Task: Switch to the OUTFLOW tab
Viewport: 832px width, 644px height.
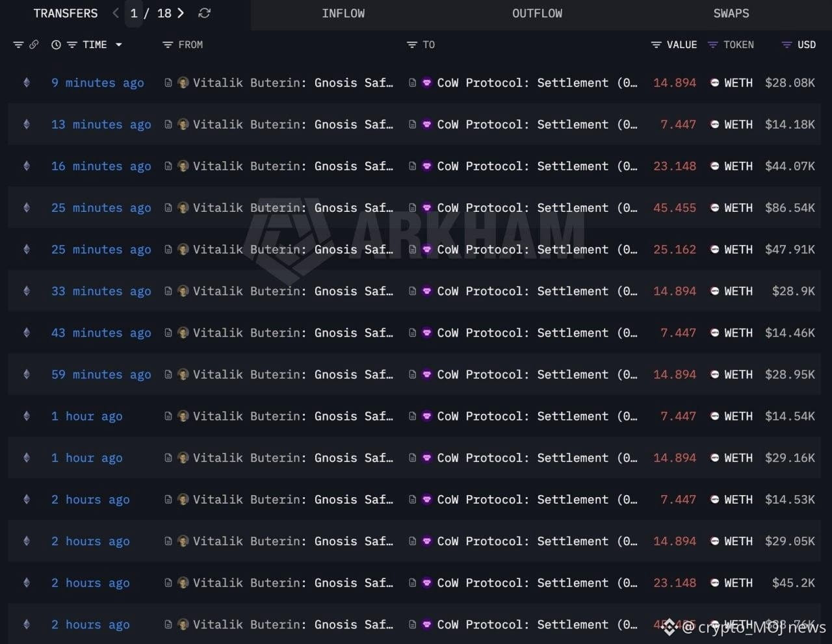Action: coord(538,13)
